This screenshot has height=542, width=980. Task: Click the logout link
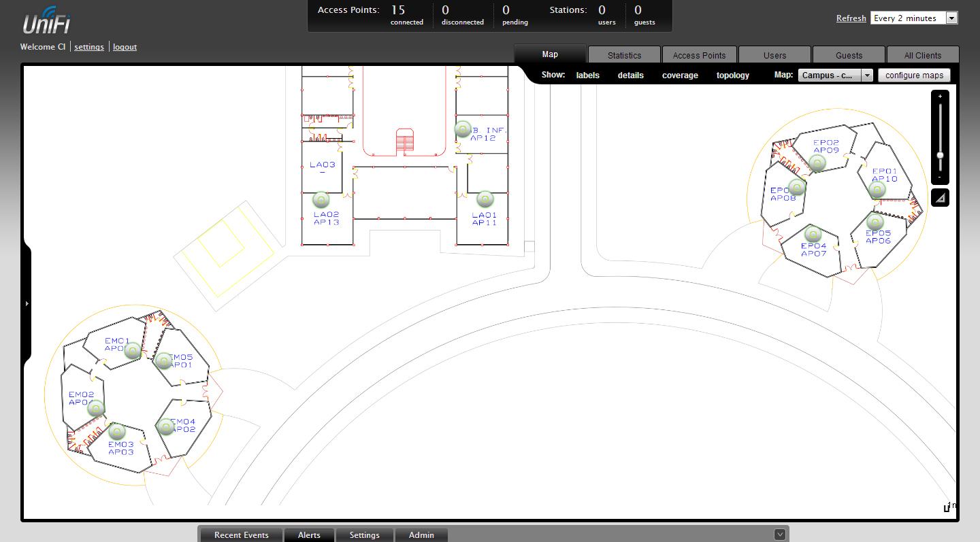[x=125, y=47]
